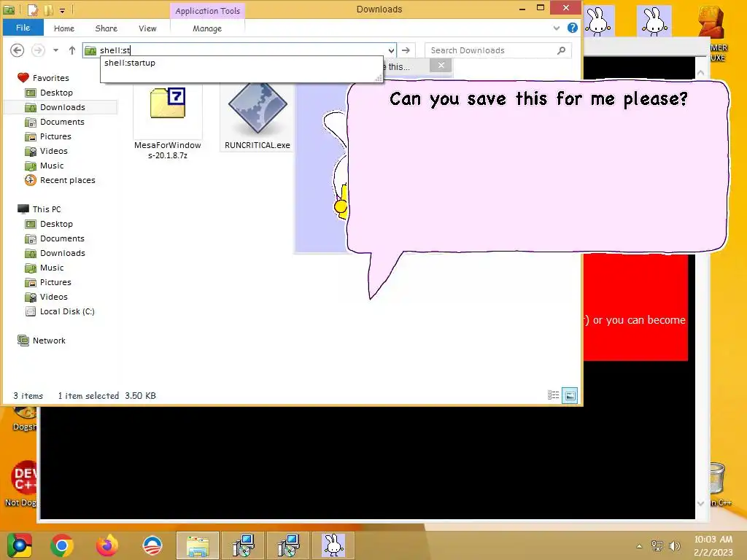The width and height of the screenshot is (747, 560).
Task: Expand the ribbon with the chevron
Action: click(x=556, y=28)
